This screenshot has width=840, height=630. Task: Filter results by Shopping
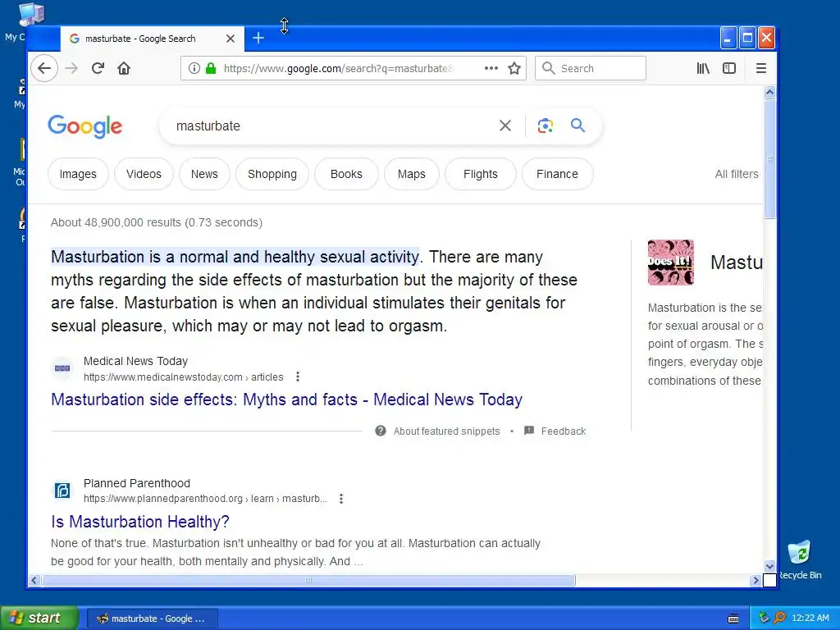[x=272, y=174]
